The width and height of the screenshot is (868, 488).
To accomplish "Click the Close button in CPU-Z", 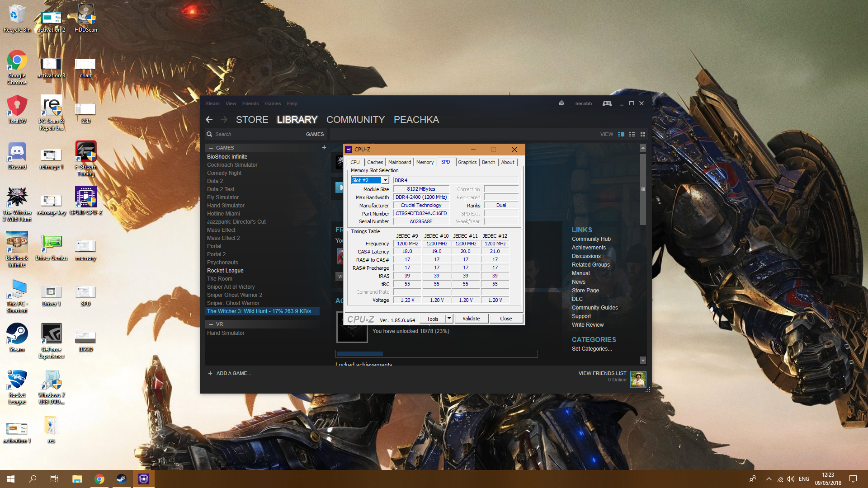I will pos(506,319).
